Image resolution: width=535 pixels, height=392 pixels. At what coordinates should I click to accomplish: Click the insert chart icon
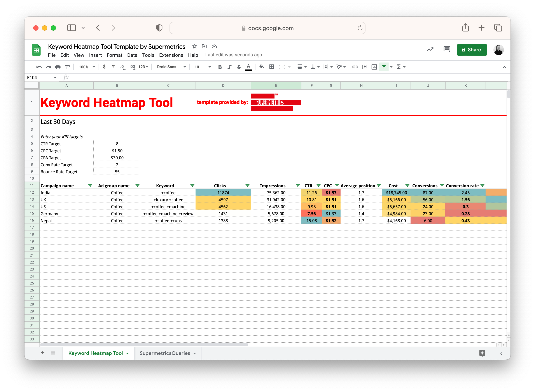[374, 67]
